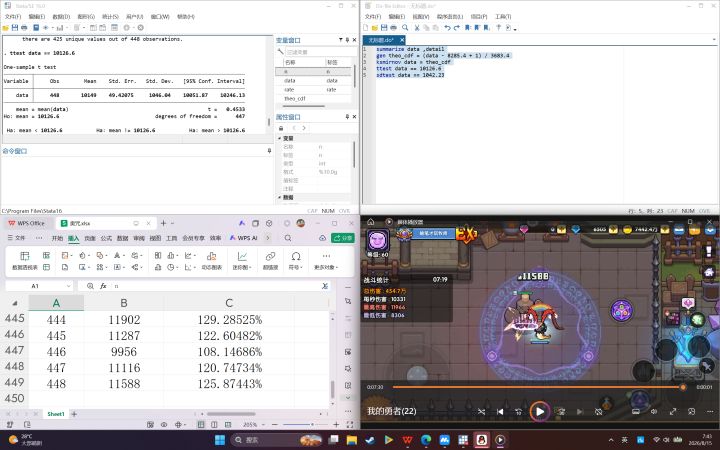This screenshot has width=720, height=450.
Task: Click the Find icon in Do-file editor
Action: [405, 28]
